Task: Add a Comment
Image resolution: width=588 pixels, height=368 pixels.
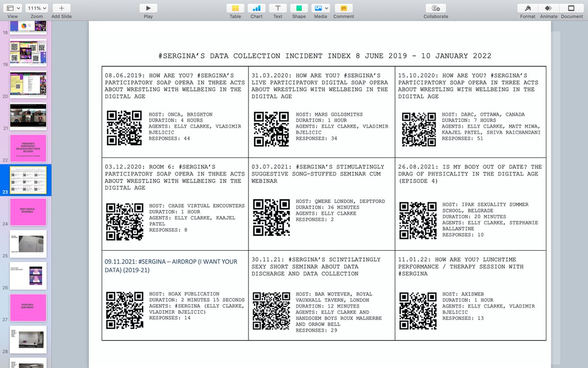Action: point(343,8)
